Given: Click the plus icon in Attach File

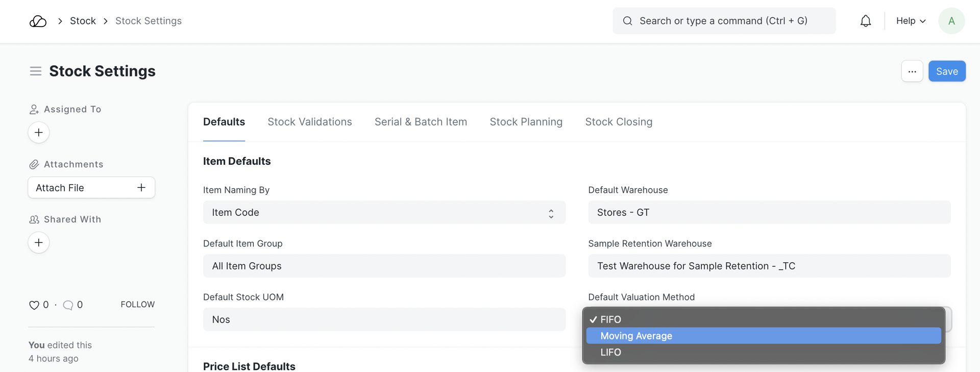Looking at the screenshot, I should point(141,188).
